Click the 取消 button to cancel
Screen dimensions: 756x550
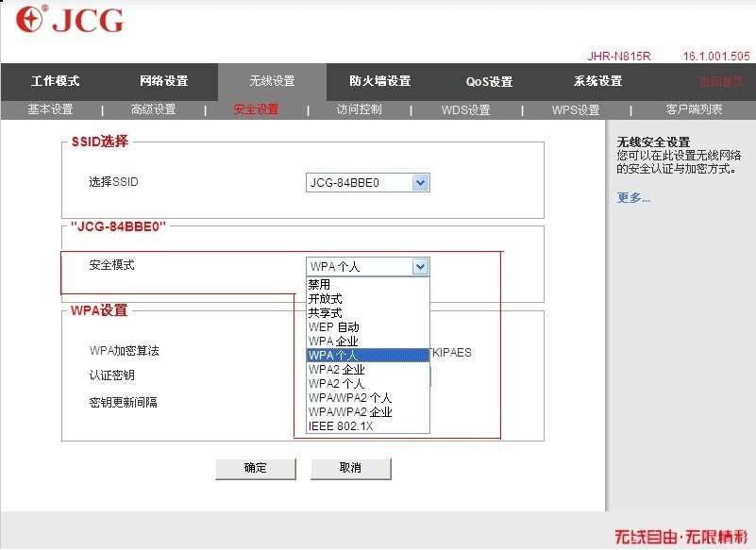350,469
